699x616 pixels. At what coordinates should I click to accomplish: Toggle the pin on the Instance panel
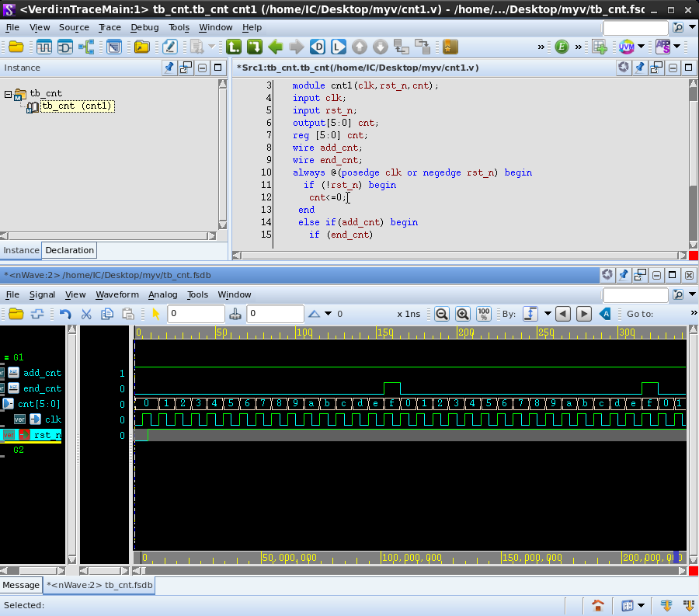click(x=169, y=68)
